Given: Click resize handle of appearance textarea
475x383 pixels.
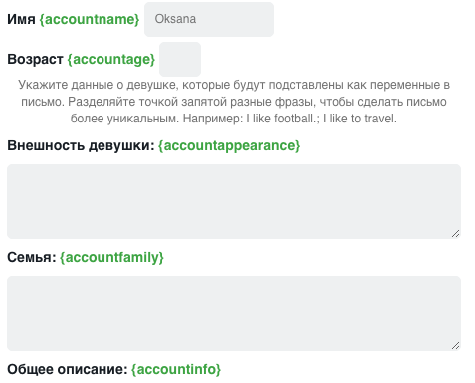Looking at the screenshot, I should 456,234.
